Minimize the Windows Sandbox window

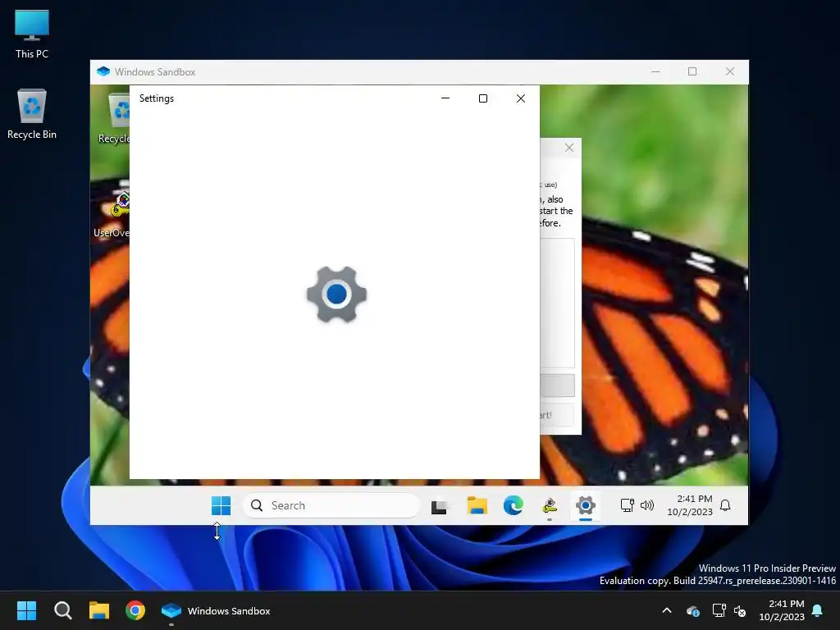click(x=655, y=72)
